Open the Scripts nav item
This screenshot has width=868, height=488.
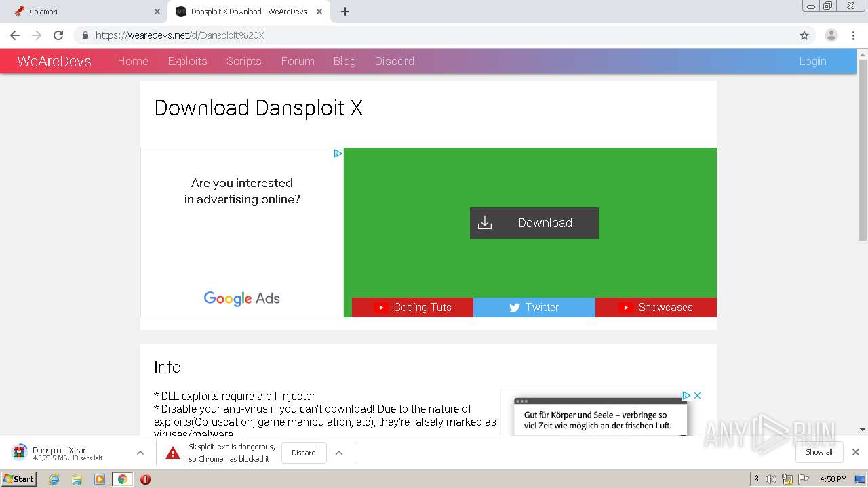click(x=244, y=61)
